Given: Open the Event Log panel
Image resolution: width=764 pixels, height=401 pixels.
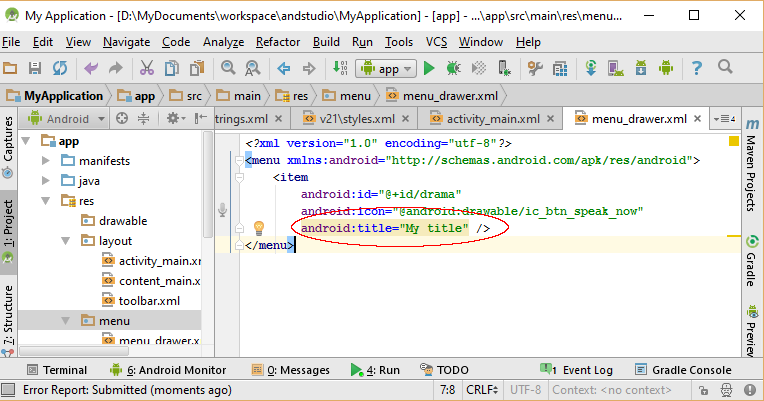Looking at the screenshot, I should [576, 370].
